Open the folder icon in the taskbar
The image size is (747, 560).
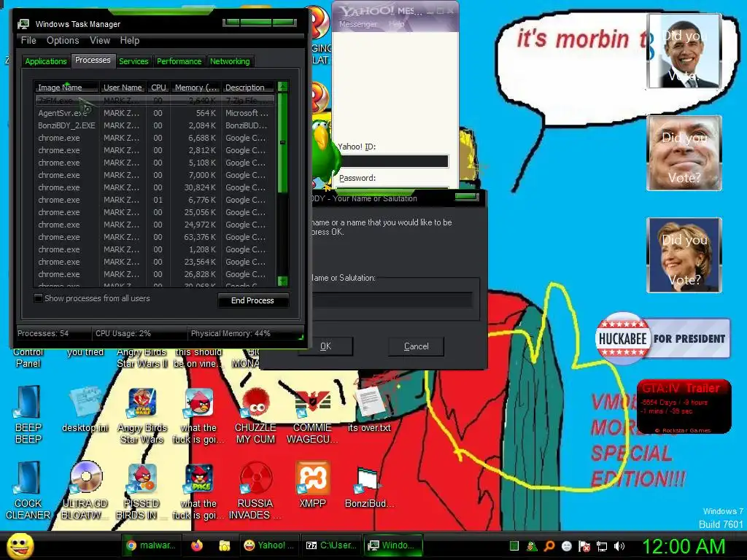click(225, 545)
